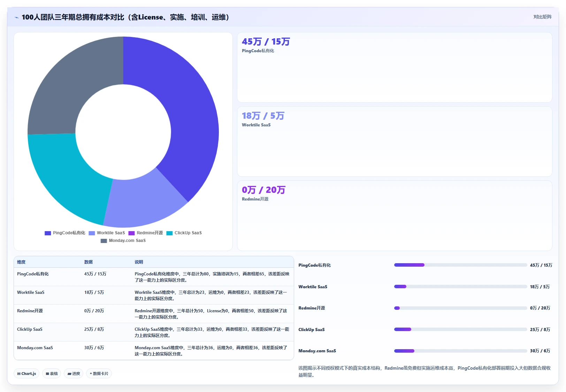Click the Redmine开源 description in the table
The image size is (566, 392).
click(211, 314)
